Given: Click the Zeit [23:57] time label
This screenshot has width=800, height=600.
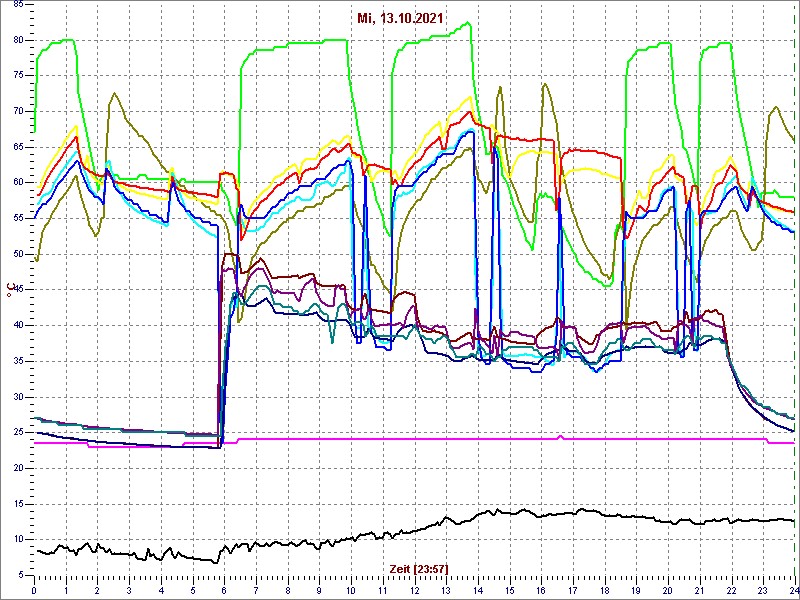Looking at the screenshot, I should click(x=419, y=569).
